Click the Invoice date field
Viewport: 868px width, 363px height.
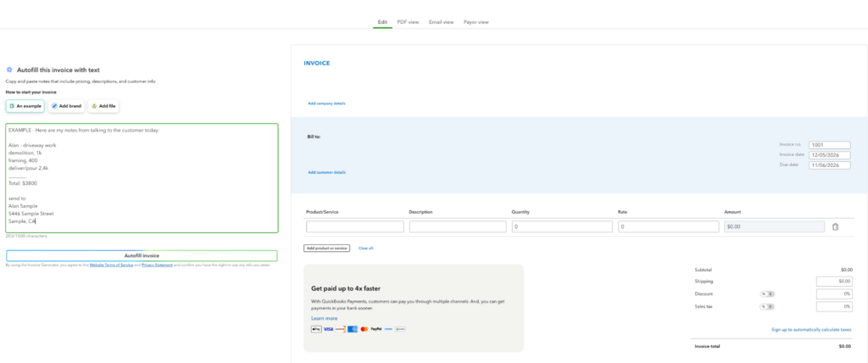coord(829,155)
